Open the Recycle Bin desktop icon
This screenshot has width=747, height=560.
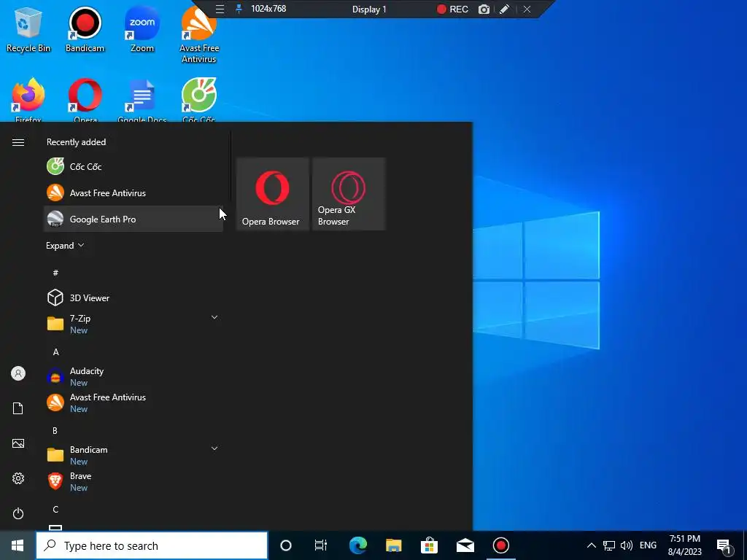[28, 29]
